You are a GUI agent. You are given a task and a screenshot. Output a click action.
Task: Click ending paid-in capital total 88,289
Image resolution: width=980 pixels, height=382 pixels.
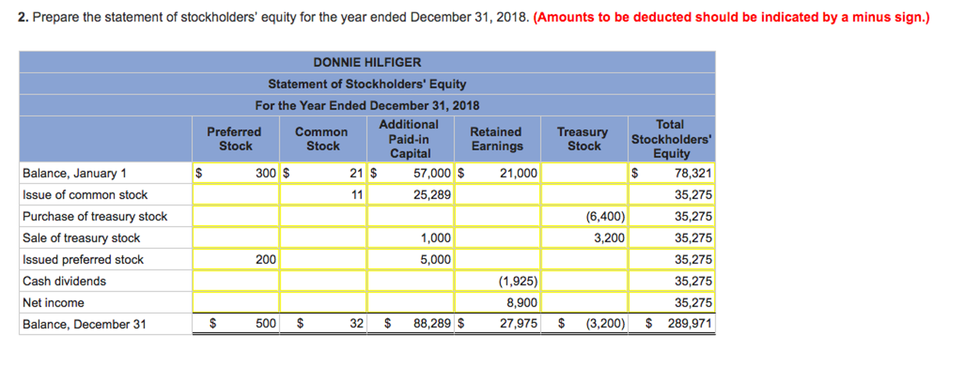point(410,324)
